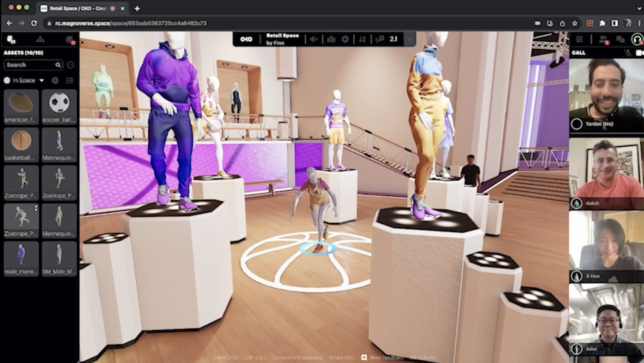Open the browser tab list chevron
644x363 pixels.
[x=639, y=8]
